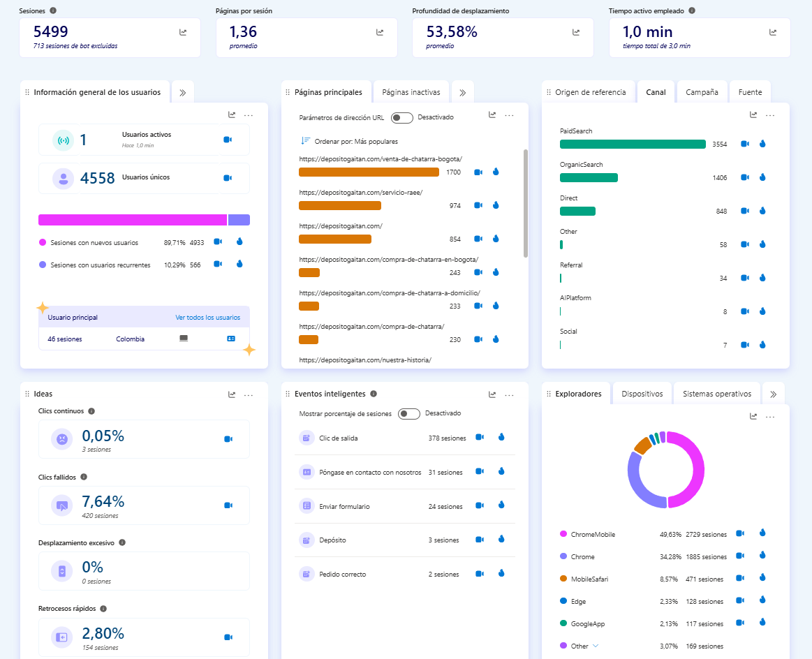
Task: Open the 46 sesiones link
Action: pos(64,339)
